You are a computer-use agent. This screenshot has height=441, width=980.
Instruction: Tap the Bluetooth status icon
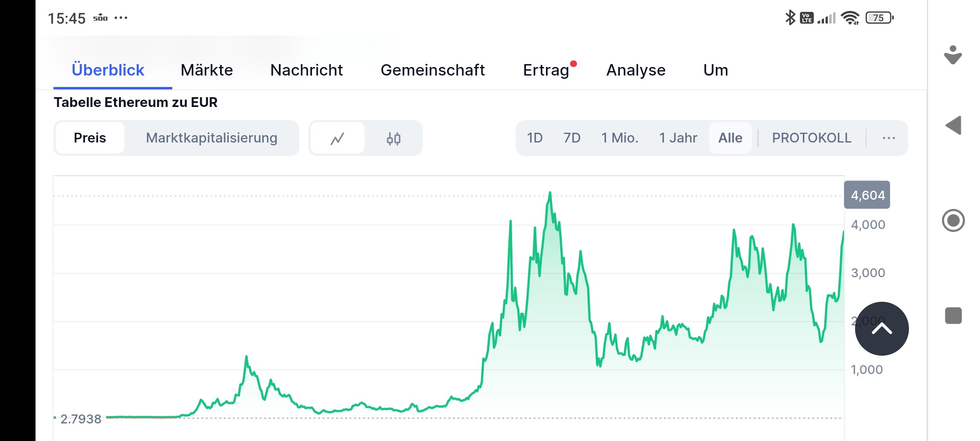coord(791,18)
